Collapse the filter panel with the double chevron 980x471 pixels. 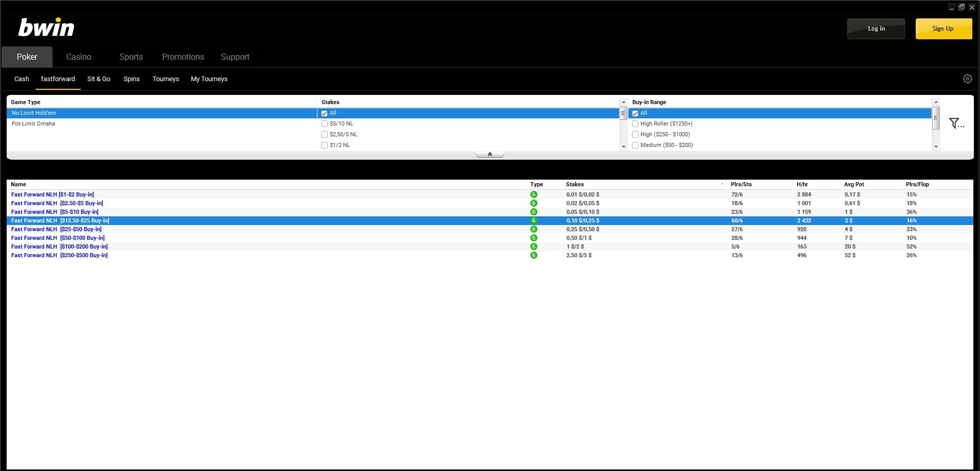pyautogui.click(x=490, y=154)
